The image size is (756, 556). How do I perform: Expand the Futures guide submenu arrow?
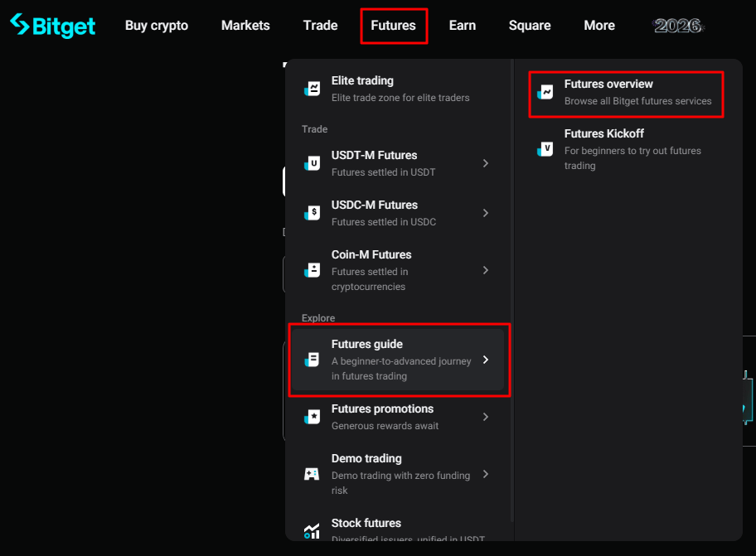point(486,360)
